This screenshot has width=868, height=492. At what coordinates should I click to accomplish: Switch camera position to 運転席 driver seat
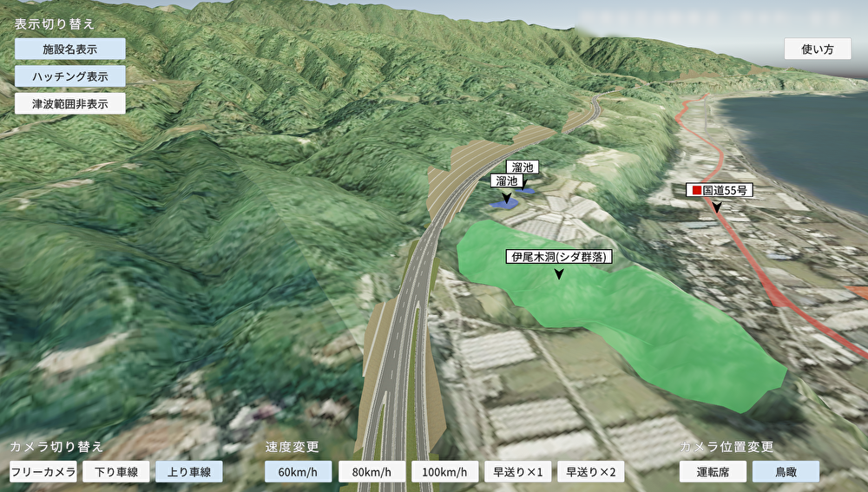point(713,471)
